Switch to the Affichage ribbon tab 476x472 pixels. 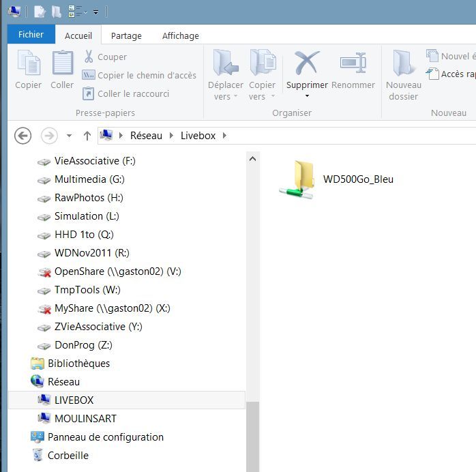[180, 35]
